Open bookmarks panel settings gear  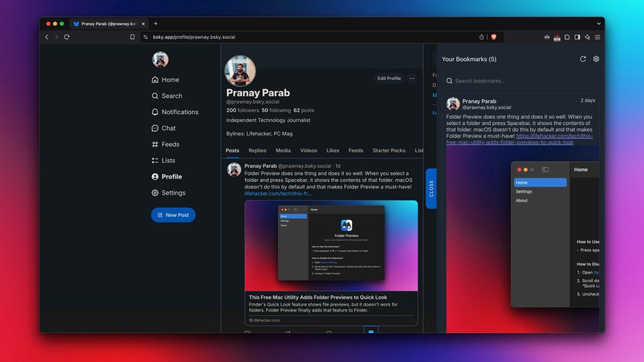[x=596, y=59]
